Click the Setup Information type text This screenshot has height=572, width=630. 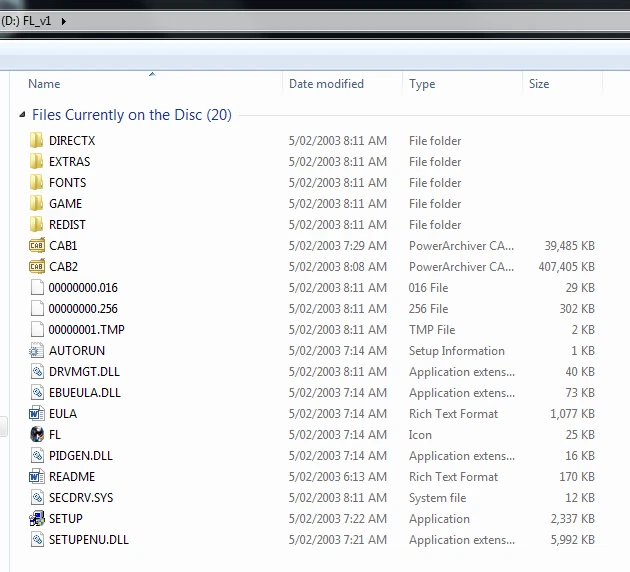click(x=457, y=351)
